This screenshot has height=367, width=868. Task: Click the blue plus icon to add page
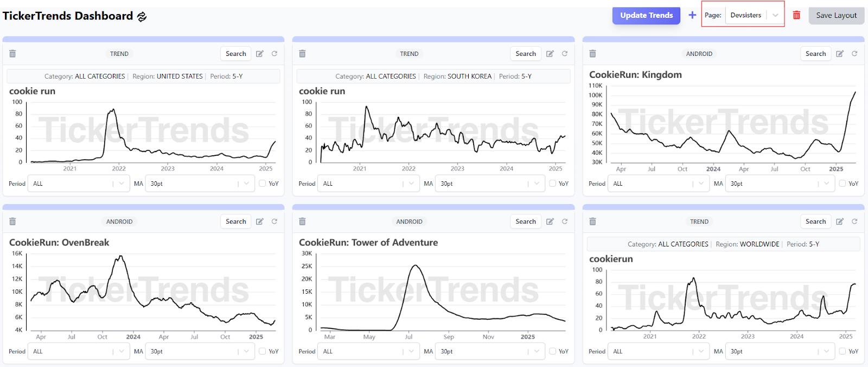(692, 15)
